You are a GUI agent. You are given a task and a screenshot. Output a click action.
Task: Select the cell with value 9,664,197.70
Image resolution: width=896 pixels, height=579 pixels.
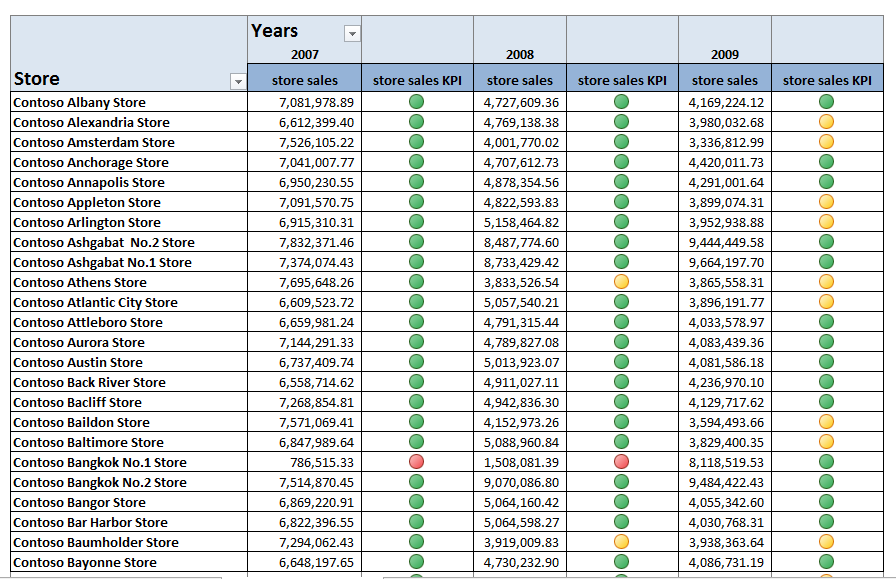[725, 262]
